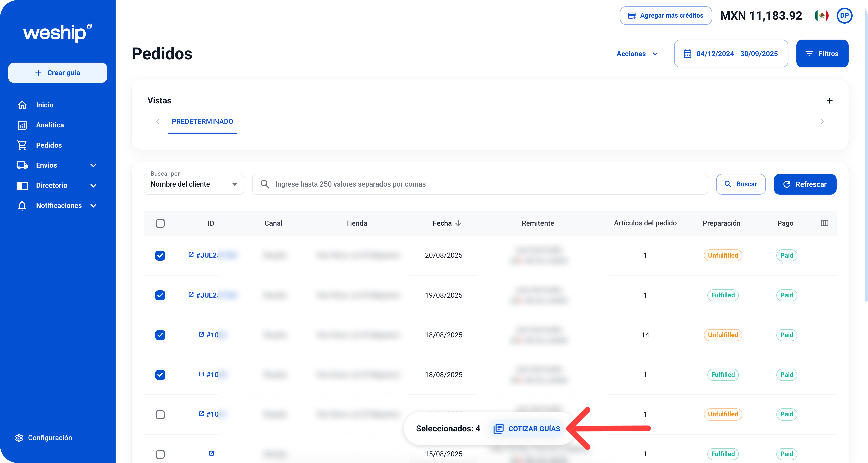
Task: Open the Acciones dropdown
Action: [x=637, y=54]
